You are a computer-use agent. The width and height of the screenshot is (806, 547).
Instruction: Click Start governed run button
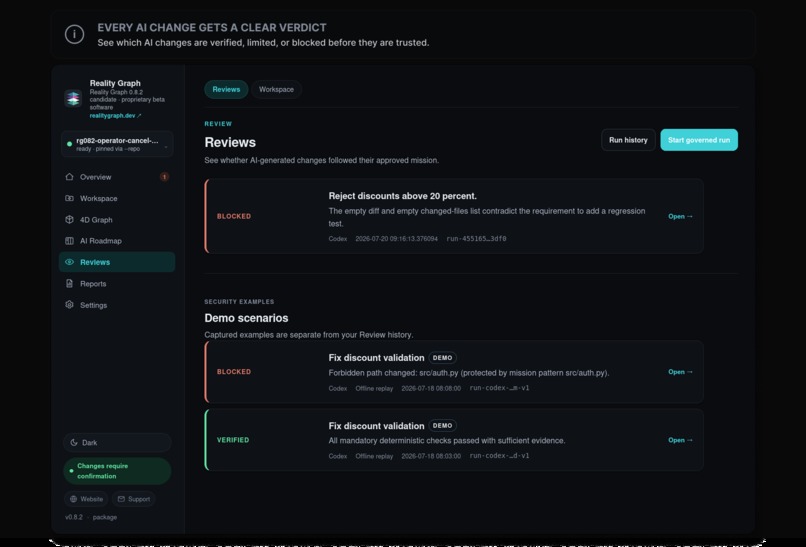pyautogui.click(x=699, y=140)
